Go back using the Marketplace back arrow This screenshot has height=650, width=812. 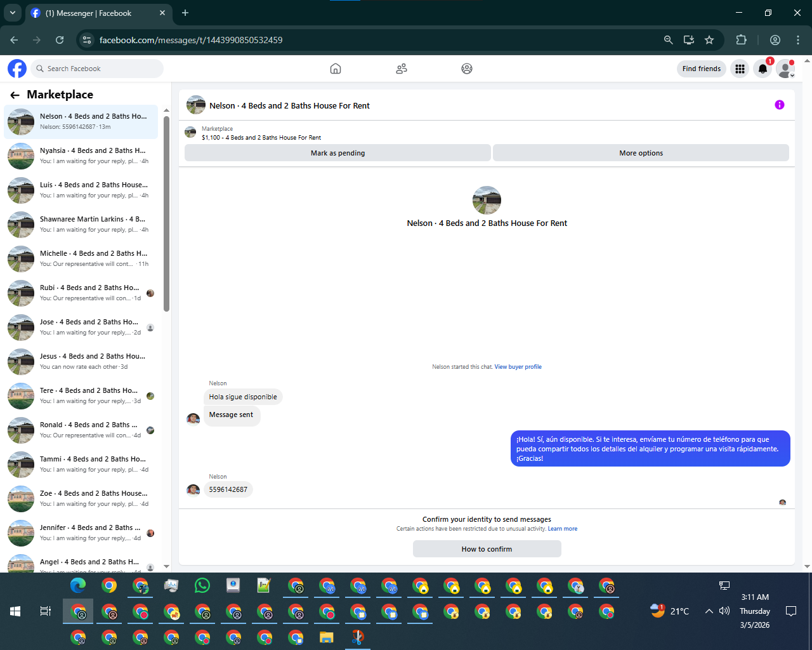coord(15,95)
